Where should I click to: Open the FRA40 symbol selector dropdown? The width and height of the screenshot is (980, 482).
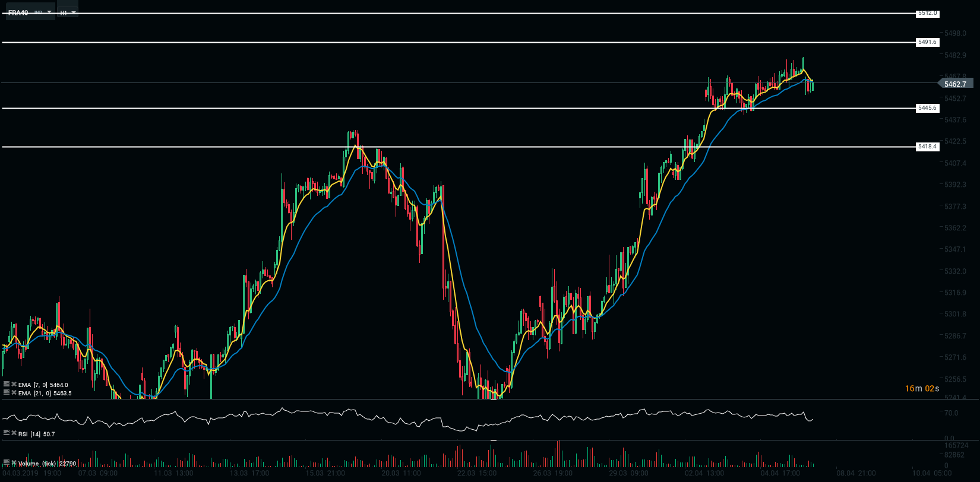click(x=30, y=12)
